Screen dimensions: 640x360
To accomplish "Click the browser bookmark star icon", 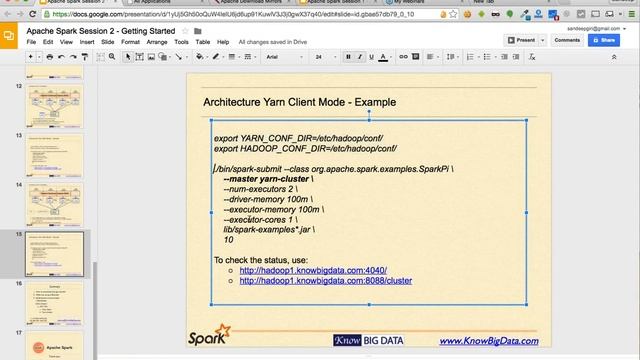I will (453, 14).
